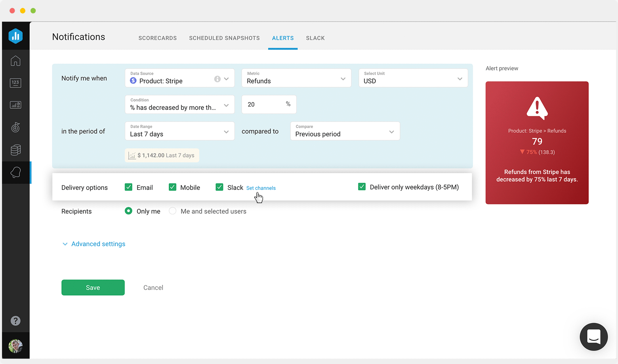618x364 pixels.
Task: Open the Notifications bell sidebar icon
Action: pos(15,173)
